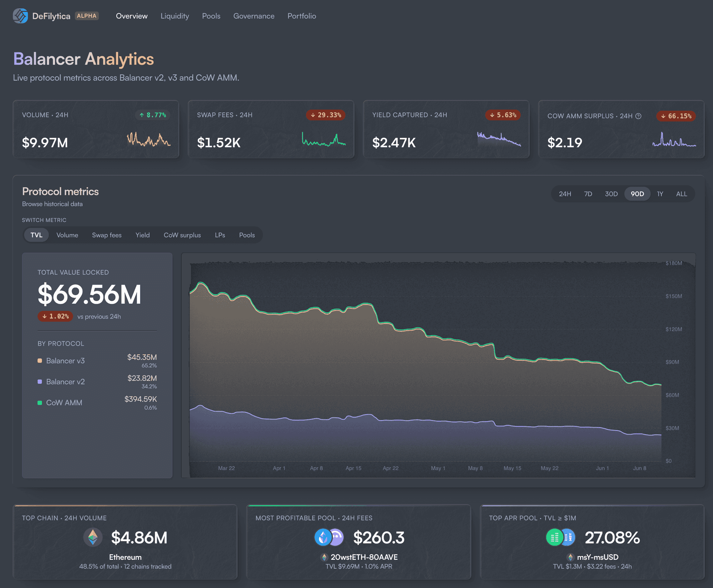Click the 27.08% top APR value
This screenshot has width=713, height=588.
[612, 537]
